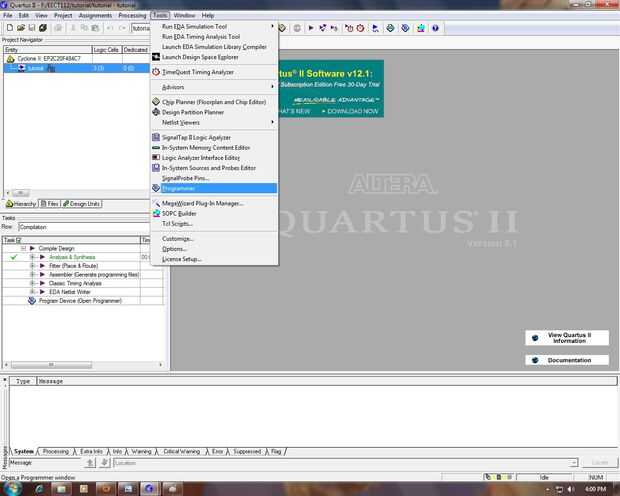This screenshot has width=620, height=496.
Task: Expand the EDA Netlist Writer node
Action: [33, 292]
